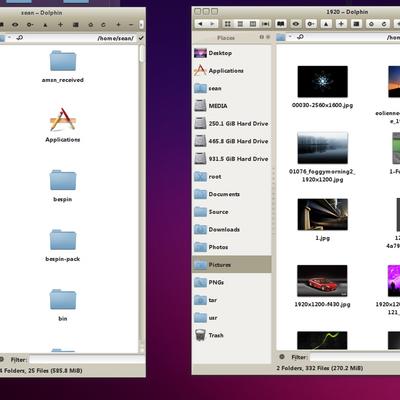Zoom in using second plus icon in sean window

point(118,25)
